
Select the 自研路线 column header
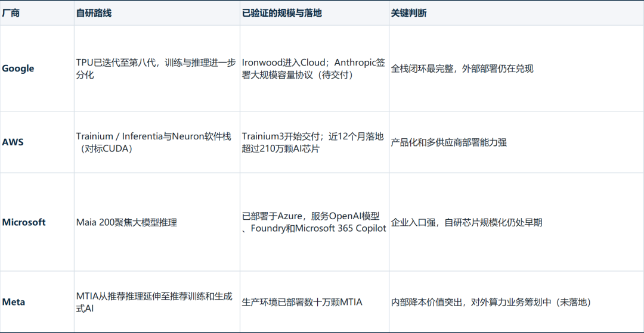point(157,13)
